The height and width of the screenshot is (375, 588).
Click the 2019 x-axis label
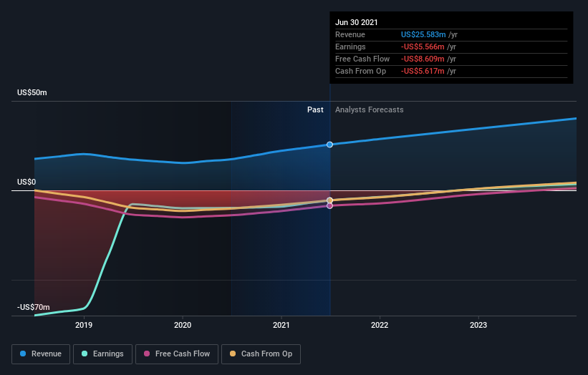point(84,325)
